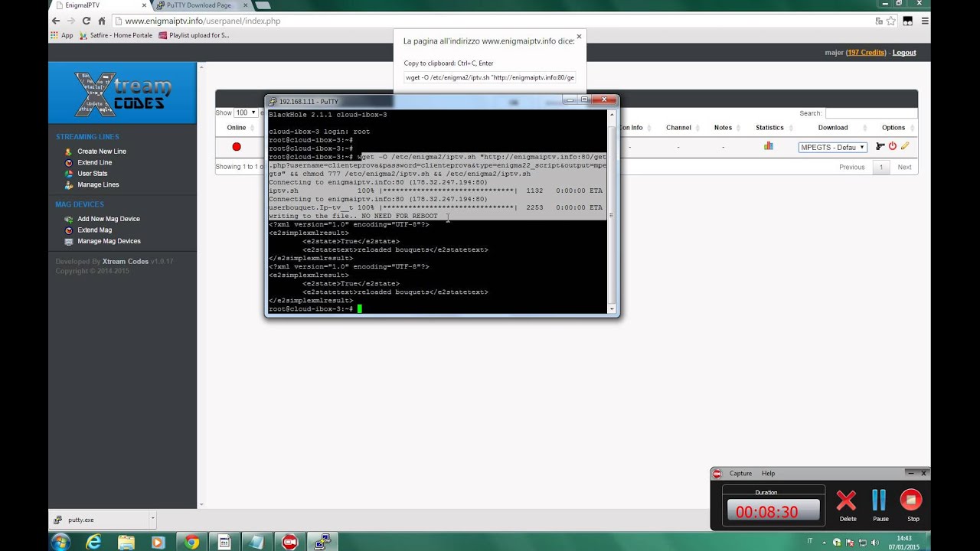Click the browser reload button
The height and width of the screenshot is (551, 980).
(86, 21)
